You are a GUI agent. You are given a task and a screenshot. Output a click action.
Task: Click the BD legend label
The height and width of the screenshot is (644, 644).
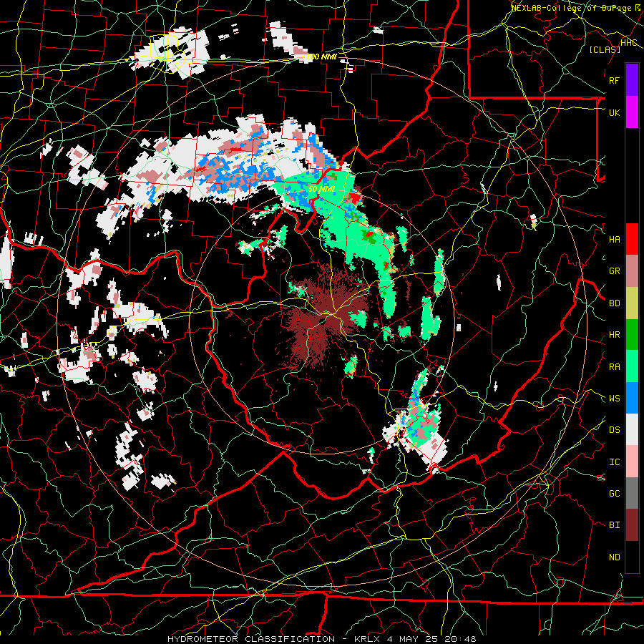click(x=615, y=303)
